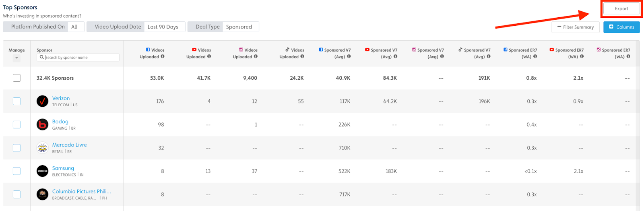Check the 32.4K Sponsors select-all checkbox
644x211 pixels.
click(17, 78)
